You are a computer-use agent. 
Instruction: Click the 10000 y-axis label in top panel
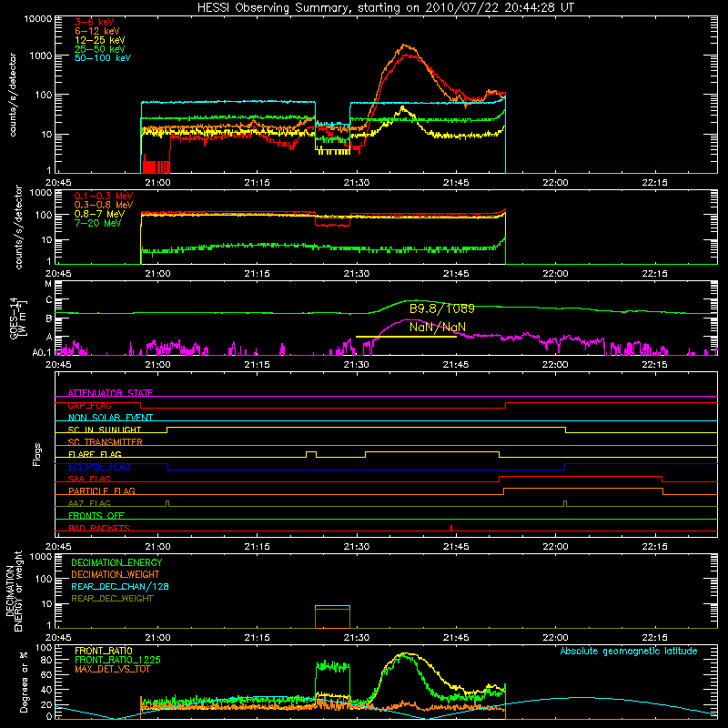pos(37,18)
